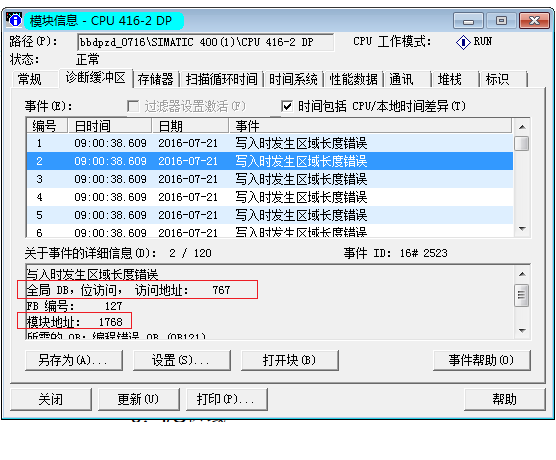Click the 另存为(A)... button
Image resolution: width=556 pixels, height=460 pixels.
[74, 360]
